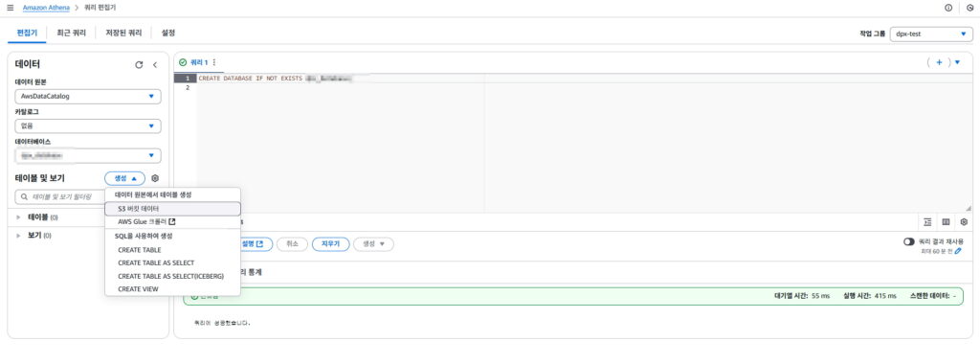Click the Cancel button
This screenshot has width=980, height=364.
click(292, 244)
